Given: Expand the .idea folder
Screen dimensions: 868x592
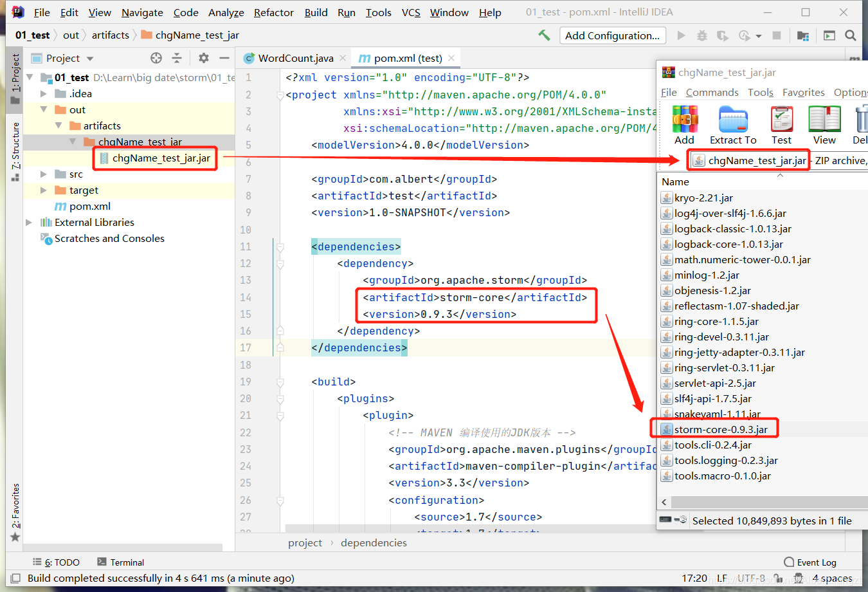Looking at the screenshot, I should [x=44, y=93].
